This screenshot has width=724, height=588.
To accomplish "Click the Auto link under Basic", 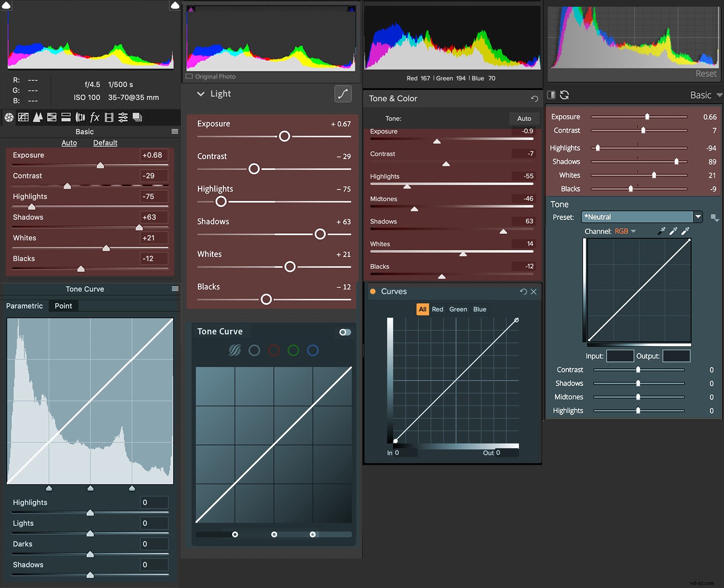I will [x=69, y=143].
